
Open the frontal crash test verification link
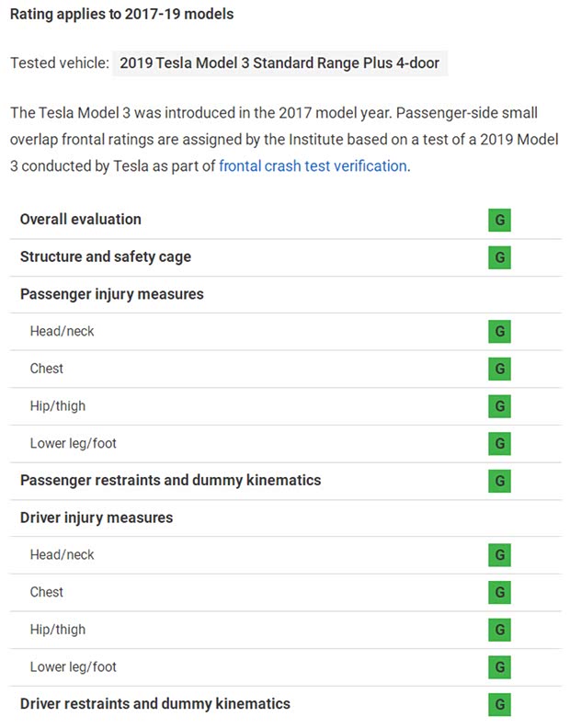(x=313, y=166)
